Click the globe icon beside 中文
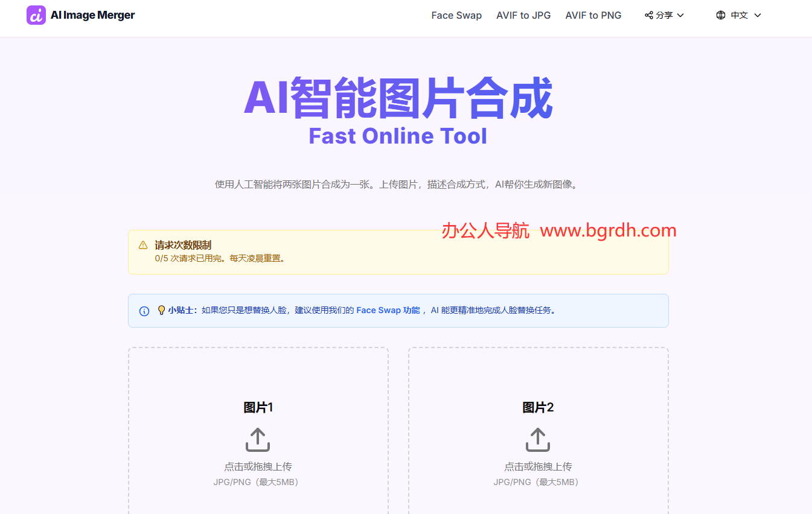812x514 pixels. click(x=721, y=14)
